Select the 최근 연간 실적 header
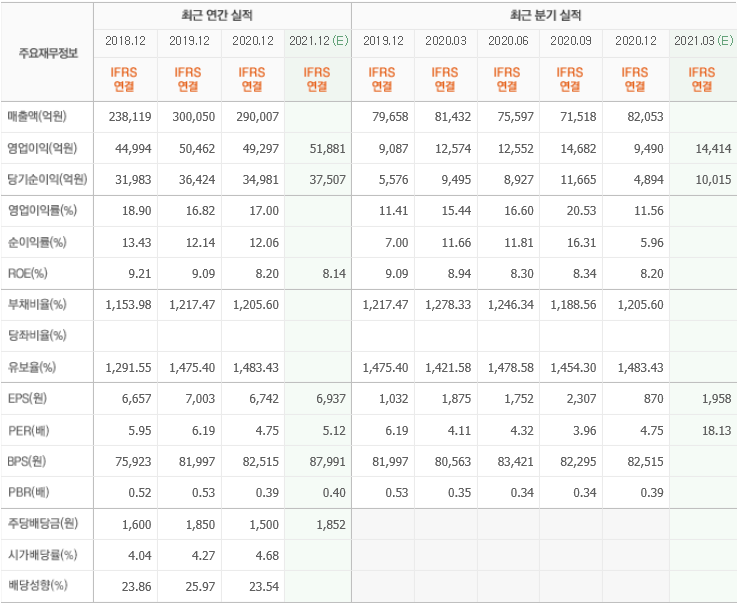The width and height of the screenshot is (740, 605). tap(217, 16)
